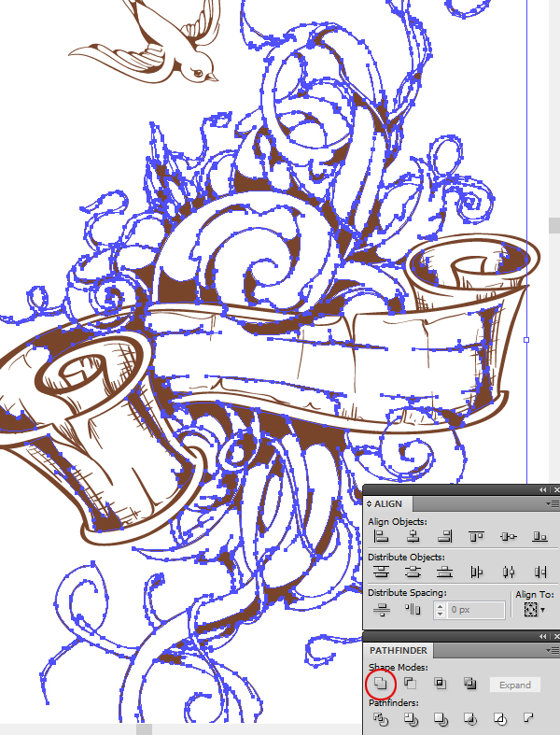The width and height of the screenshot is (560, 735).
Task: Click Vertical Distribute Space icon
Action: [x=382, y=609]
